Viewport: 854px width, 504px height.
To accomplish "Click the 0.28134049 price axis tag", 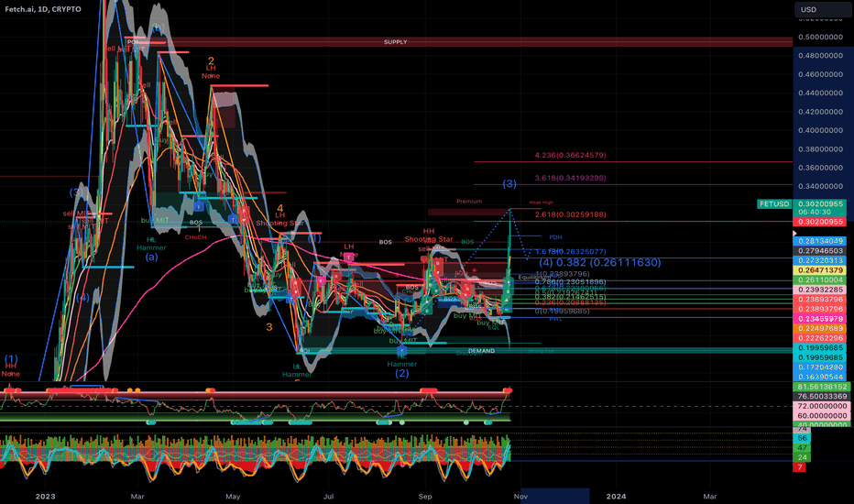I will (x=820, y=241).
